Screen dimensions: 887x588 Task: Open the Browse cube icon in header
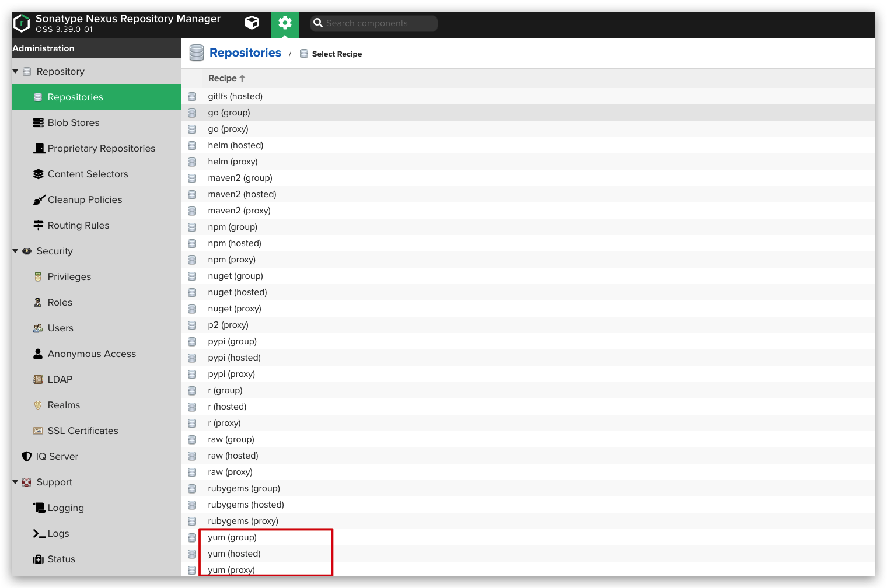click(x=252, y=23)
